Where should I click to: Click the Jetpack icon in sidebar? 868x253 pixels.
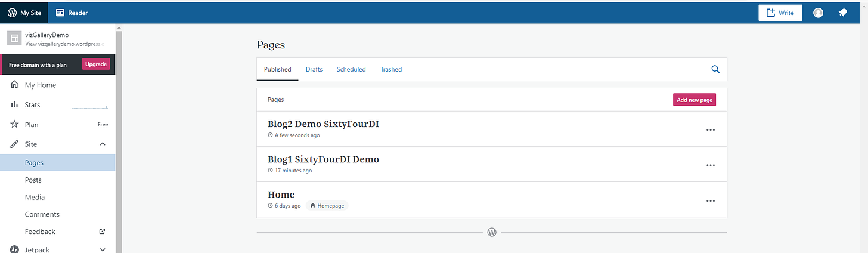14,249
